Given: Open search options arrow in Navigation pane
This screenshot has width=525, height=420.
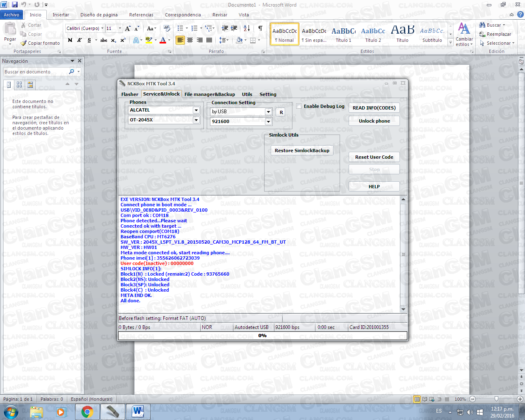Looking at the screenshot, I should 78,72.
